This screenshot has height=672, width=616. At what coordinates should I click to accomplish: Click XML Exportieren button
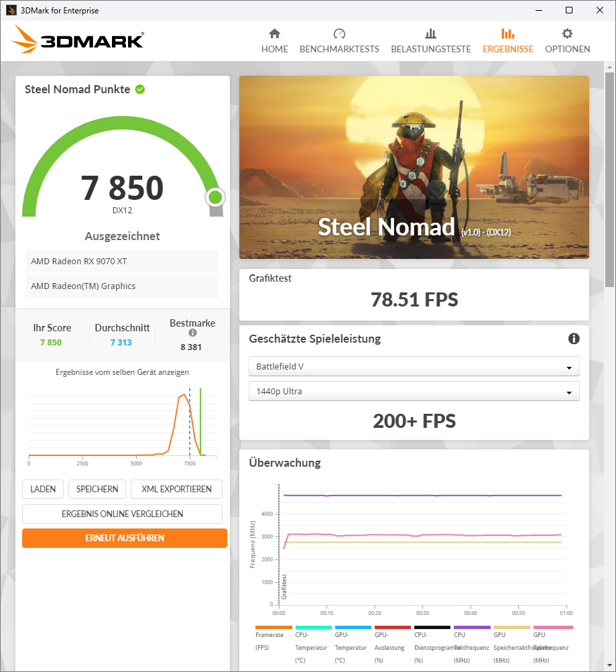[x=176, y=489]
